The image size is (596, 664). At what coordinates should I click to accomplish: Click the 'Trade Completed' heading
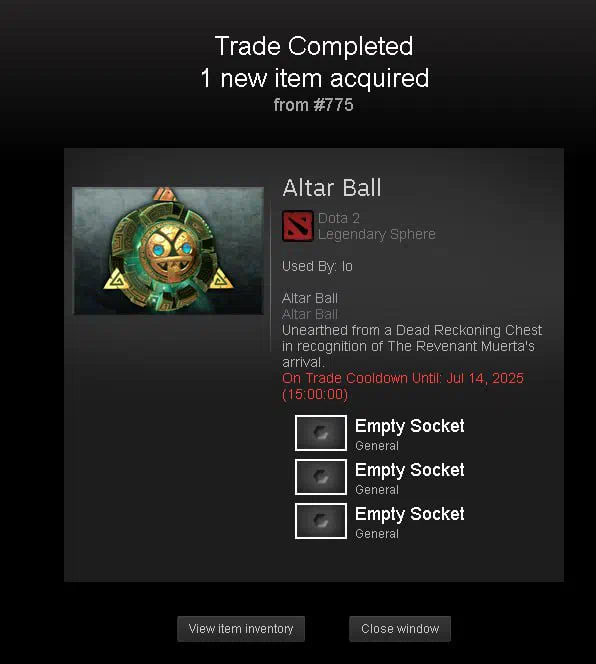pyautogui.click(x=314, y=46)
